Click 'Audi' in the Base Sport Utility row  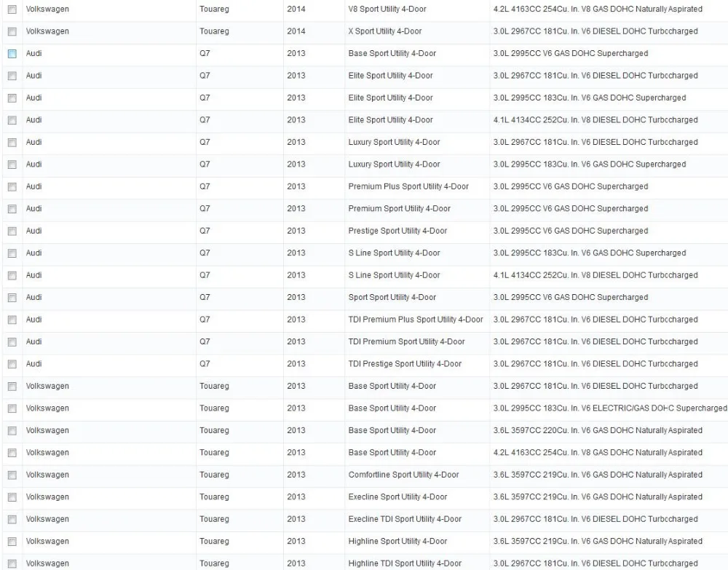click(34, 53)
